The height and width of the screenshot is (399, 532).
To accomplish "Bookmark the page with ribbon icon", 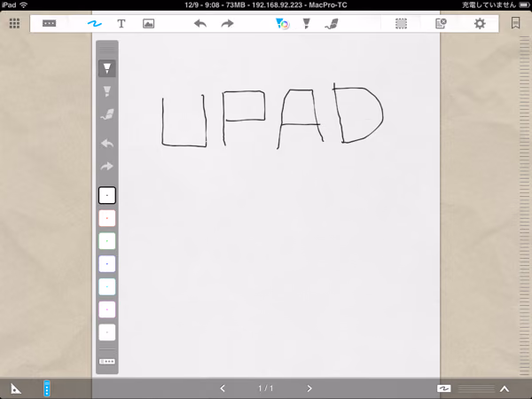I will (x=515, y=23).
